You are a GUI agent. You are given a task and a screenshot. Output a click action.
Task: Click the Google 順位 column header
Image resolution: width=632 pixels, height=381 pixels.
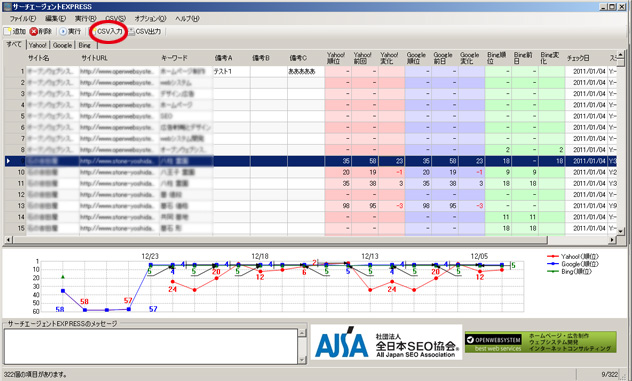pyautogui.click(x=418, y=58)
